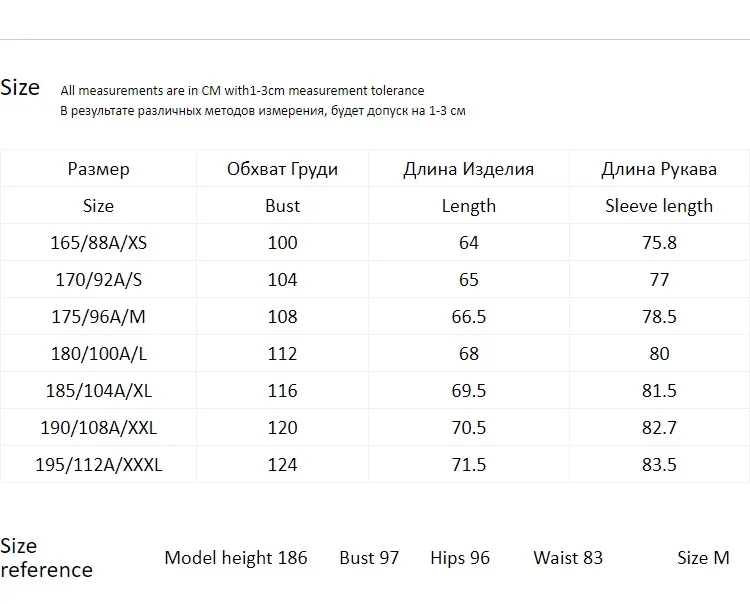Screen dimensions: 750x604
Task: Click the 165/88A/XS size cell
Action: (98, 243)
